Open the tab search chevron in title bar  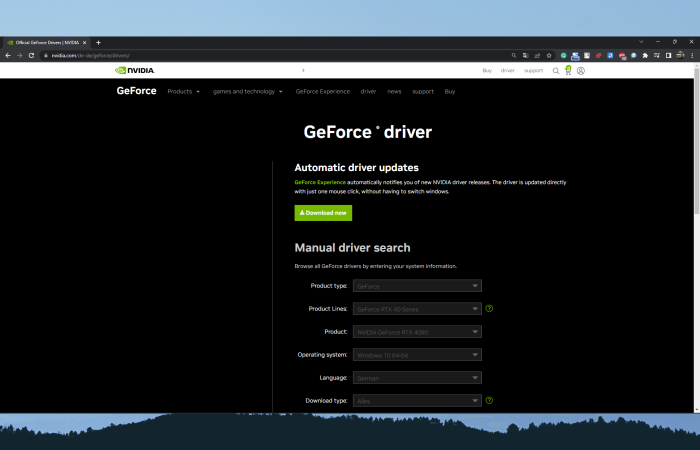point(641,42)
